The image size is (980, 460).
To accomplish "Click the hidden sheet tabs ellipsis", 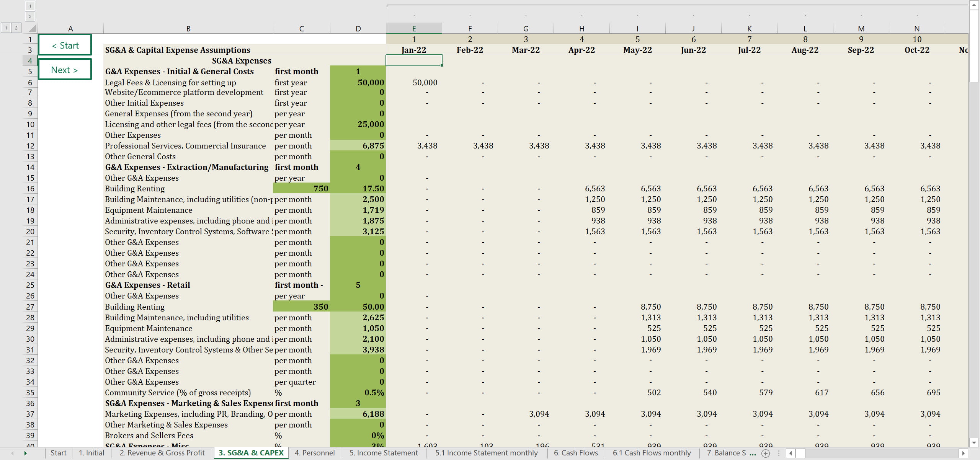I will 753,453.
